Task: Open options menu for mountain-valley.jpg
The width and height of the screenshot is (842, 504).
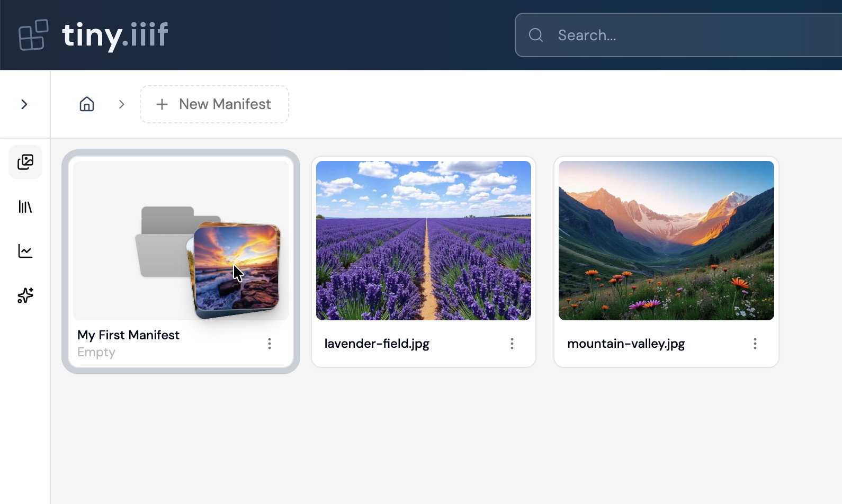Action: tap(755, 344)
